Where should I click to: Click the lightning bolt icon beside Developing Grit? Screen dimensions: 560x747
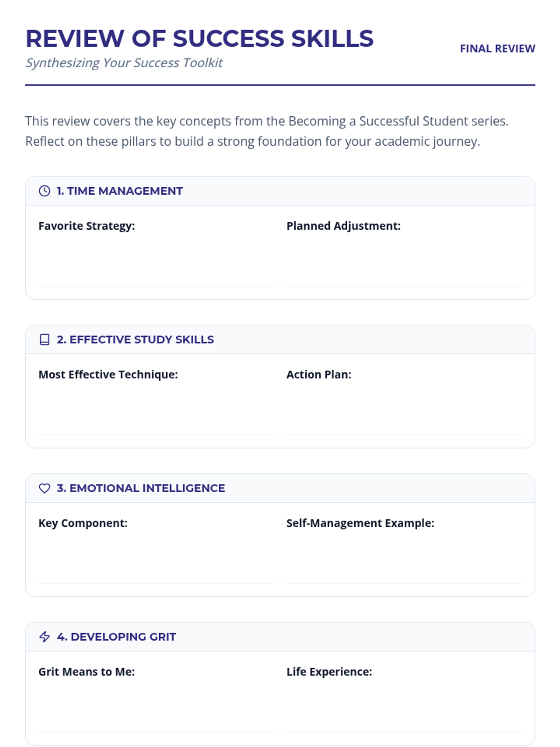tap(44, 637)
